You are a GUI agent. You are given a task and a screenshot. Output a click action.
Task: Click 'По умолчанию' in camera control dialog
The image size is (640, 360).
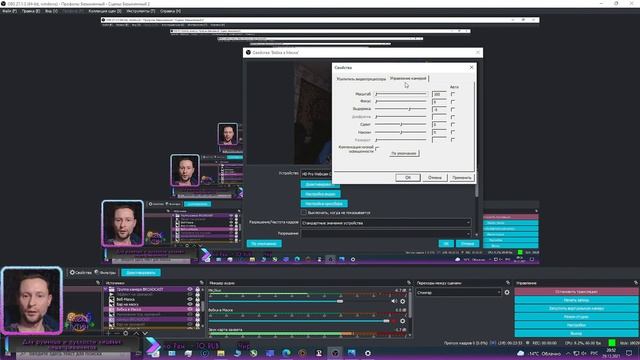(404, 153)
